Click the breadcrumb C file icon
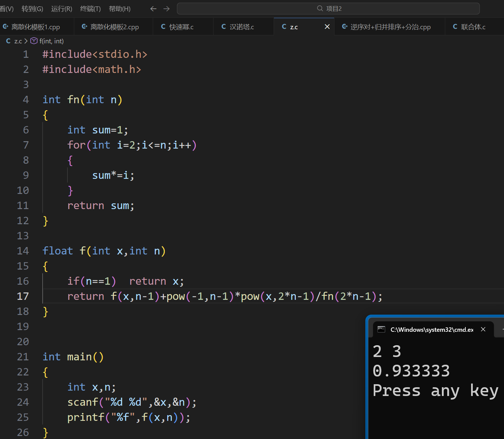This screenshot has width=504, height=439. (x=8, y=41)
